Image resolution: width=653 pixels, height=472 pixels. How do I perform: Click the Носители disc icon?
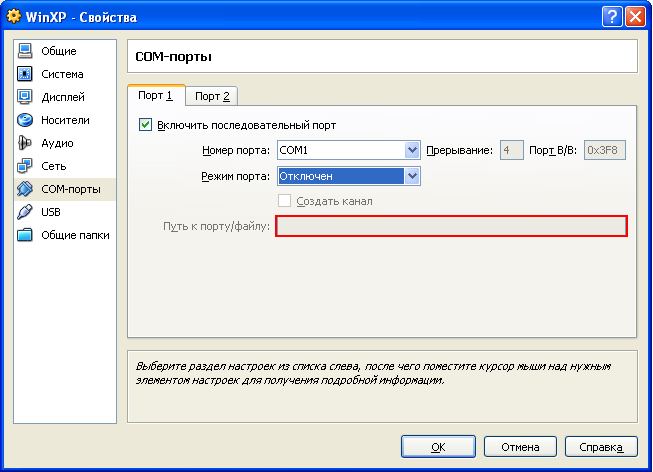25,120
